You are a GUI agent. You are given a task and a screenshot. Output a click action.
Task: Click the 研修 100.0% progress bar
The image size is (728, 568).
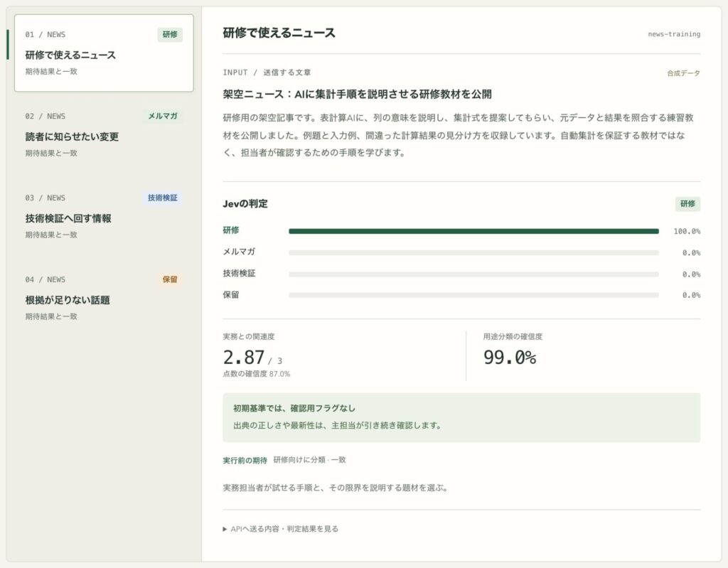click(473, 231)
